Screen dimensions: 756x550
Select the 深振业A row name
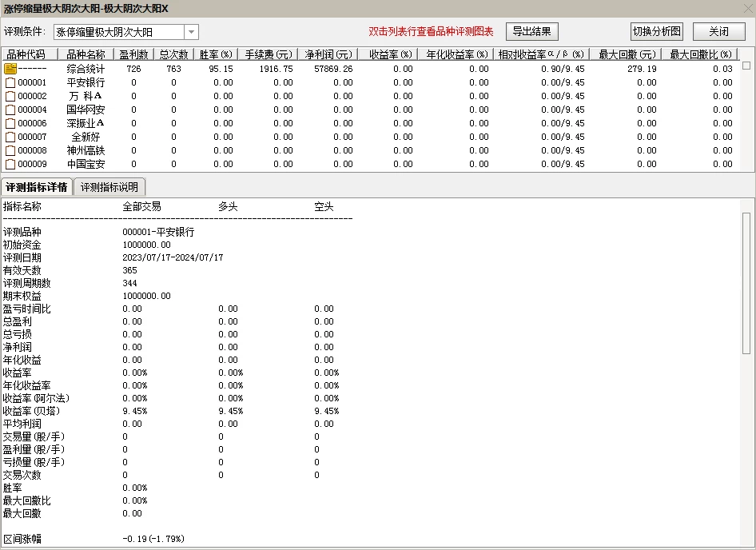tap(86, 123)
